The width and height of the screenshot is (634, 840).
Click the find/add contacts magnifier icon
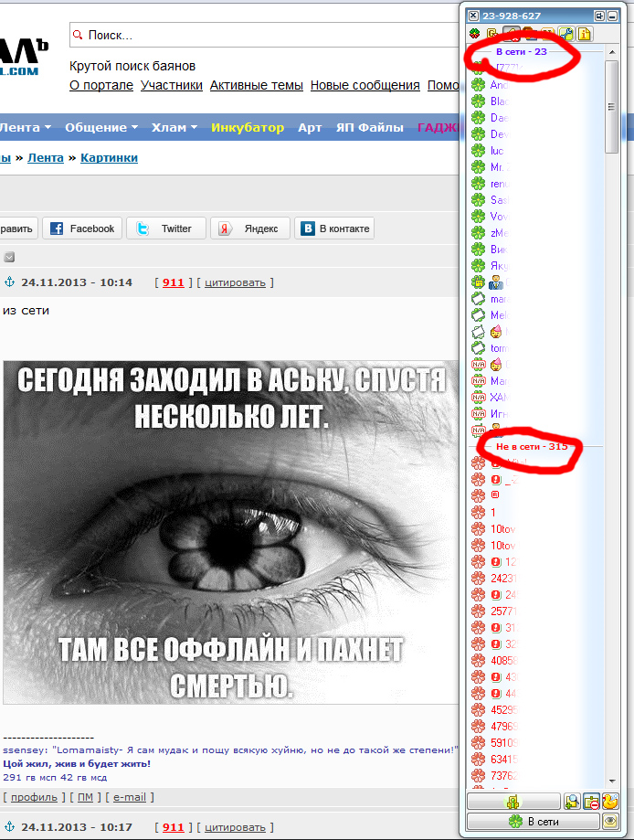572,802
